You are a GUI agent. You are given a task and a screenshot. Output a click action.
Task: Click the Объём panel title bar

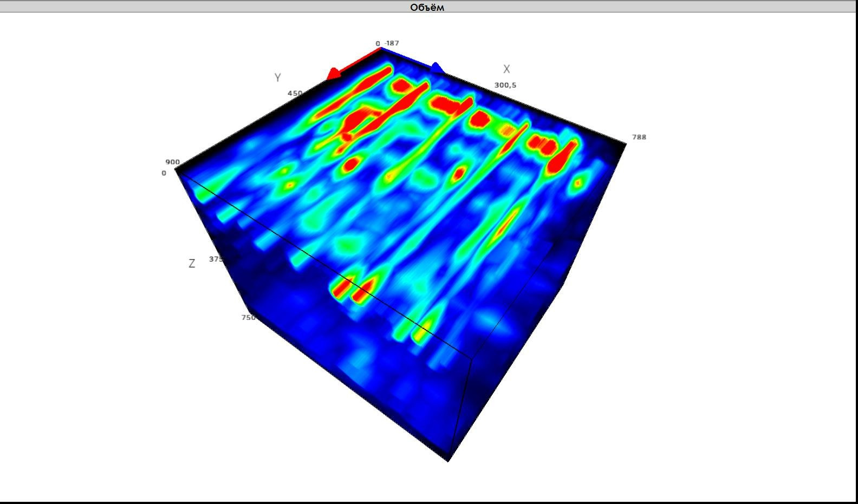pos(427,7)
